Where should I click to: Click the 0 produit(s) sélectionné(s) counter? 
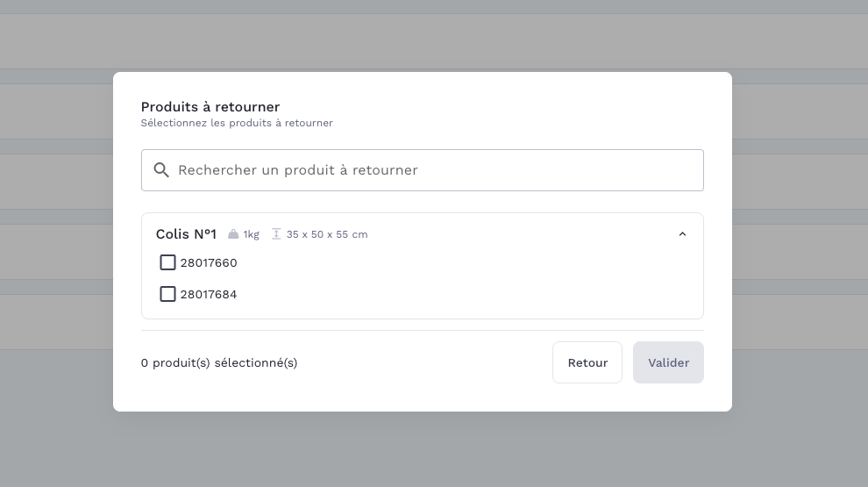219,362
